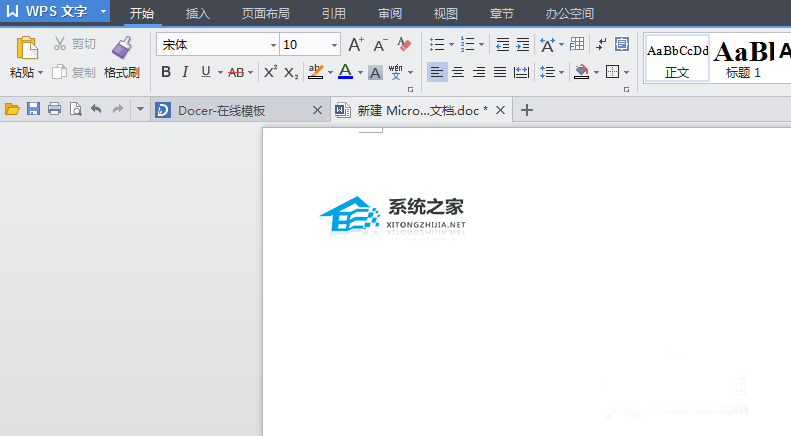791x436 pixels.
Task: Click the 剪切 cut button
Action: click(74, 44)
